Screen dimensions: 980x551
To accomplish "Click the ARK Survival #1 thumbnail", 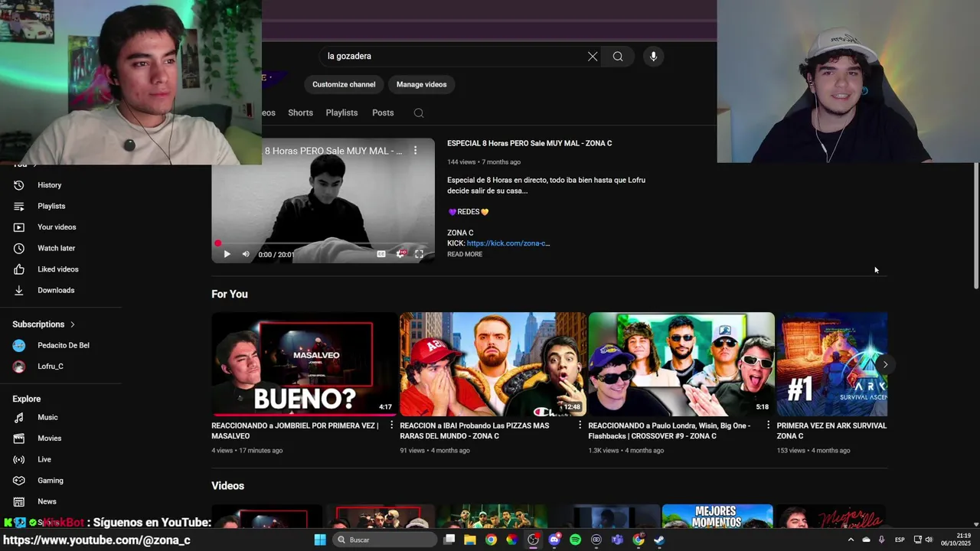I will [x=831, y=364].
